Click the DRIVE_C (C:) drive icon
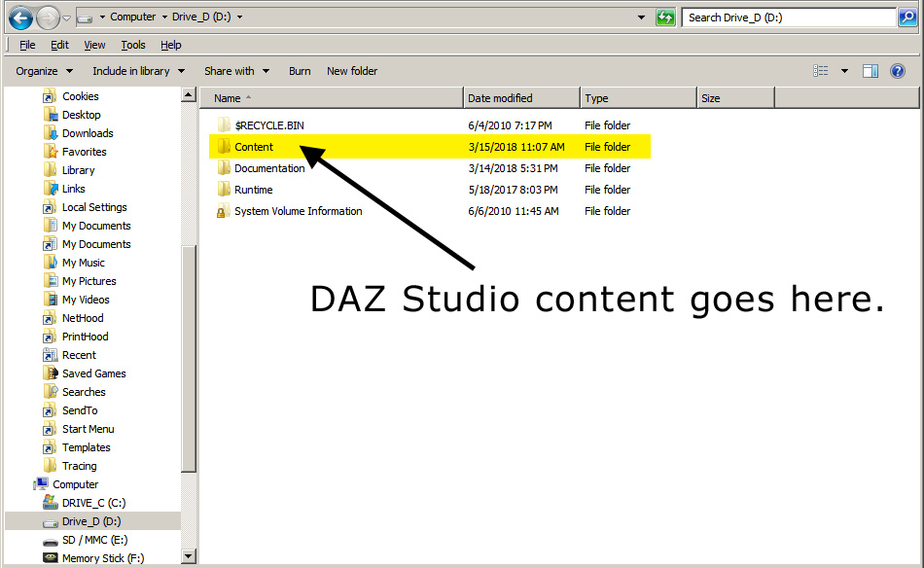Image resolution: width=924 pixels, height=568 pixels. pyautogui.click(x=50, y=503)
